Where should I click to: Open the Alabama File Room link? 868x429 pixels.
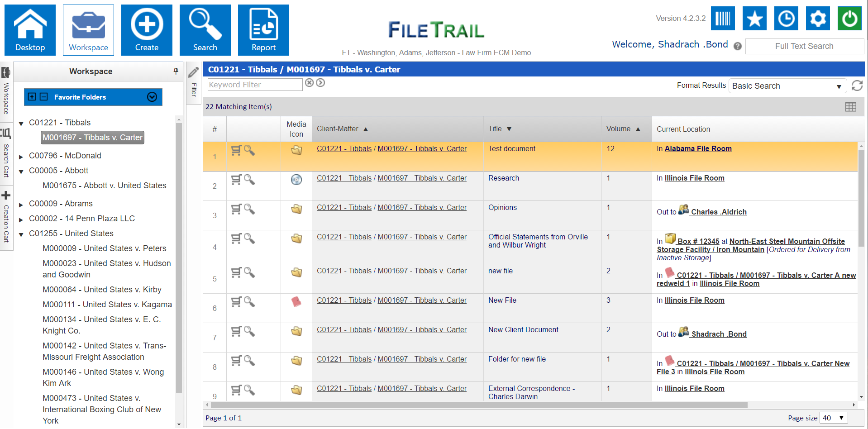coord(698,148)
